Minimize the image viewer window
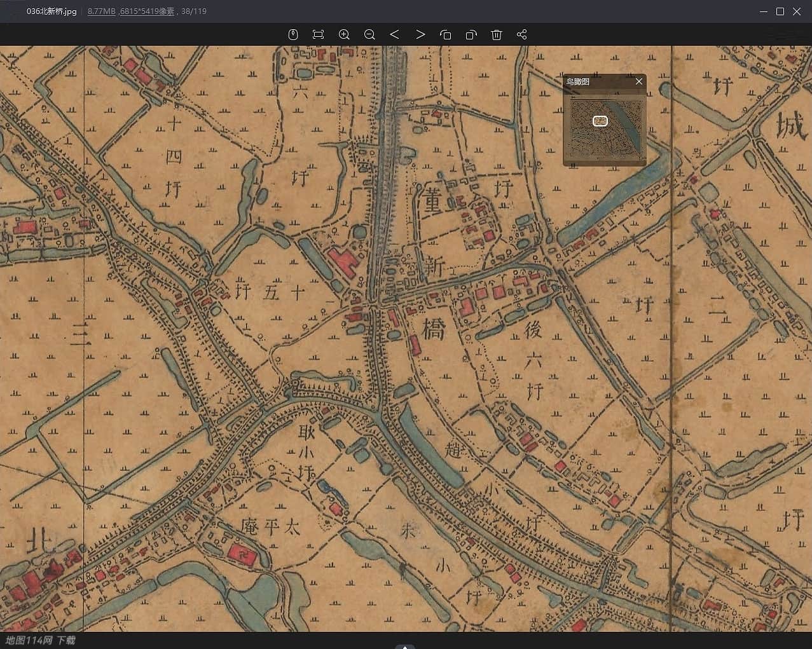This screenshot has height=649, width=812. pos(764,11)
